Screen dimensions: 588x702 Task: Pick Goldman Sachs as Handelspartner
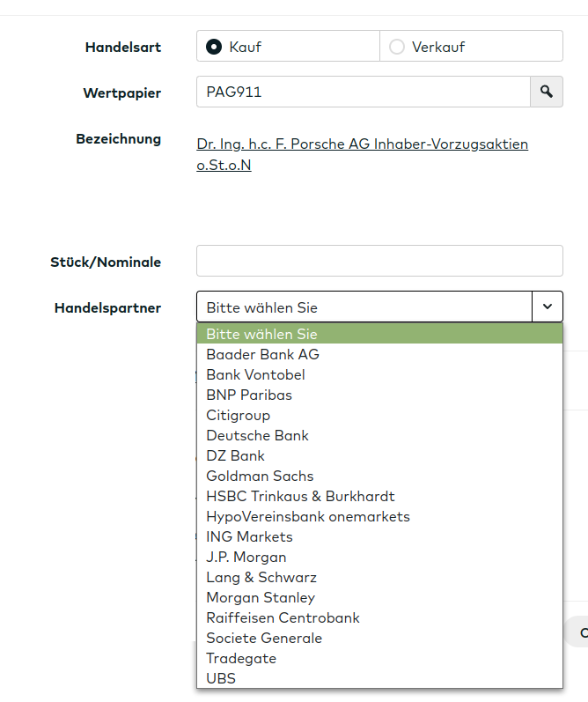[260, 476]
